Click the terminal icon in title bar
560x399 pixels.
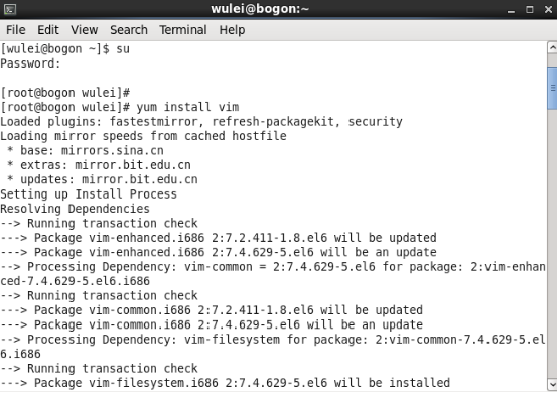(x=10, y=9)
